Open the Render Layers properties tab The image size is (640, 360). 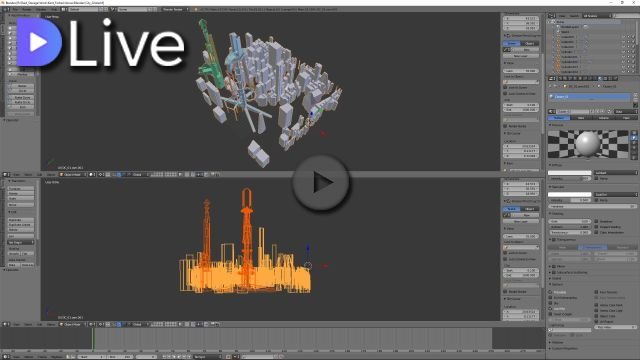[565, 78]
